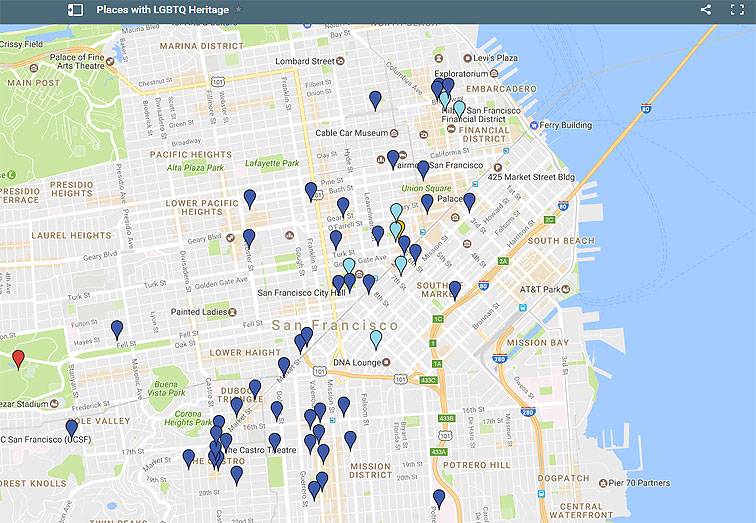Click the pin in South of Market
756x523 pixels.
click(x=455, y=290)
